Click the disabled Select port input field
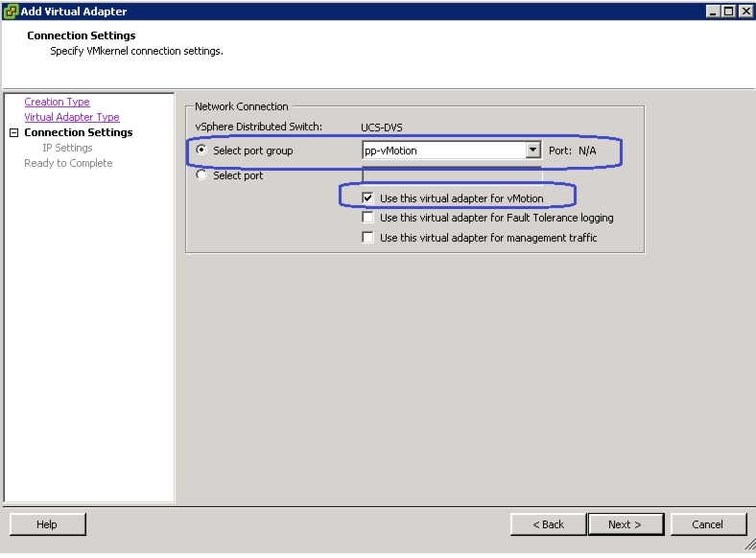The image size is (756, 558). (452, 174)
